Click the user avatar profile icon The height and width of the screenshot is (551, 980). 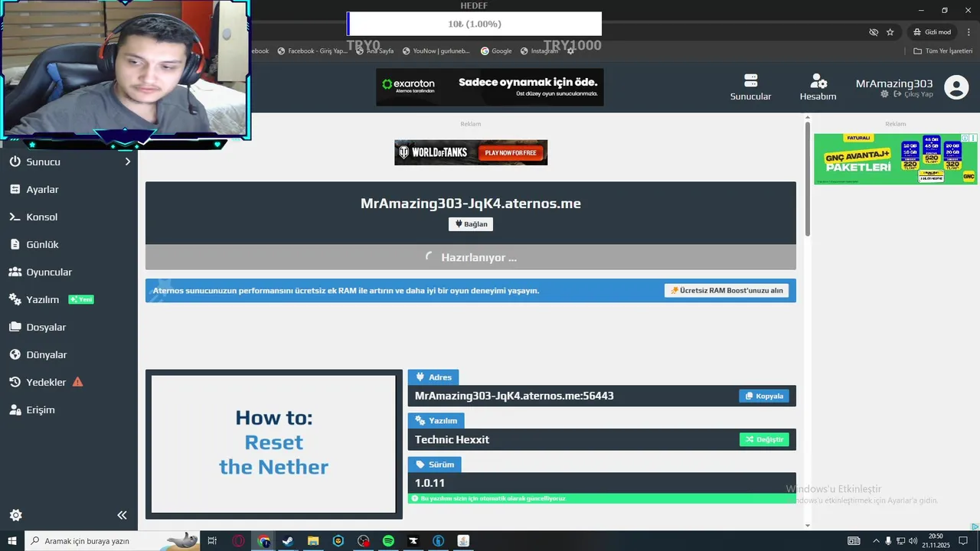click(x=956, y=87)
